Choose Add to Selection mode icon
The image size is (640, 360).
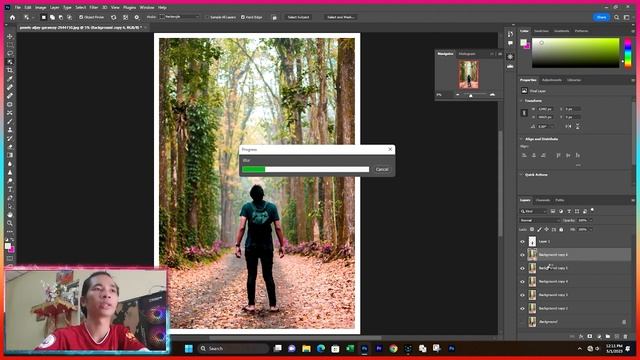[x=52, y=17]
